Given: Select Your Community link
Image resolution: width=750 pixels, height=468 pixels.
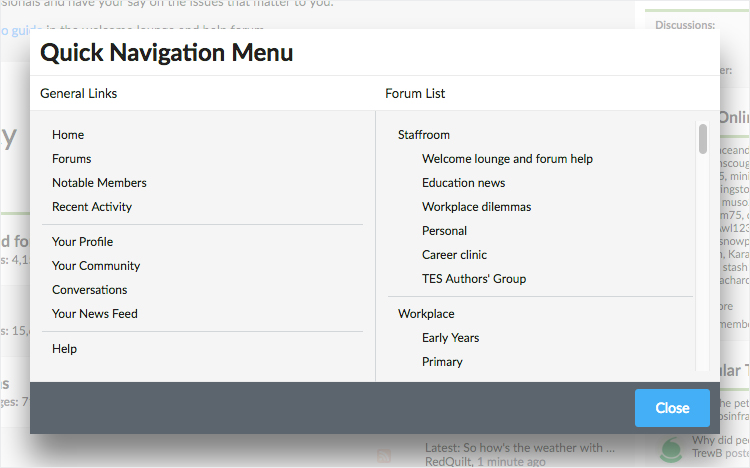Looking at the screenshot, I should point(96,266).
